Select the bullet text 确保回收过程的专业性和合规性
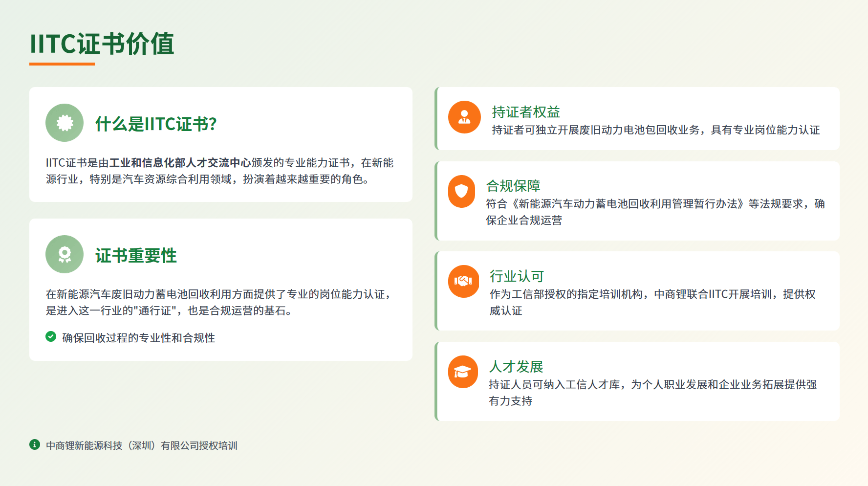 [138, 338]
